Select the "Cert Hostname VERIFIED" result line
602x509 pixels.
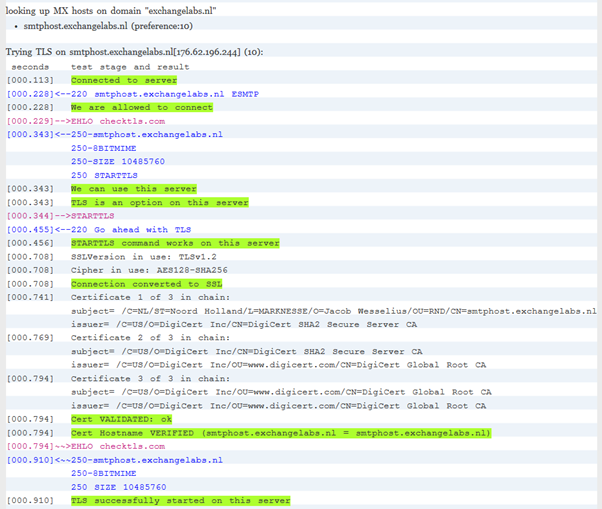point(280,433)
